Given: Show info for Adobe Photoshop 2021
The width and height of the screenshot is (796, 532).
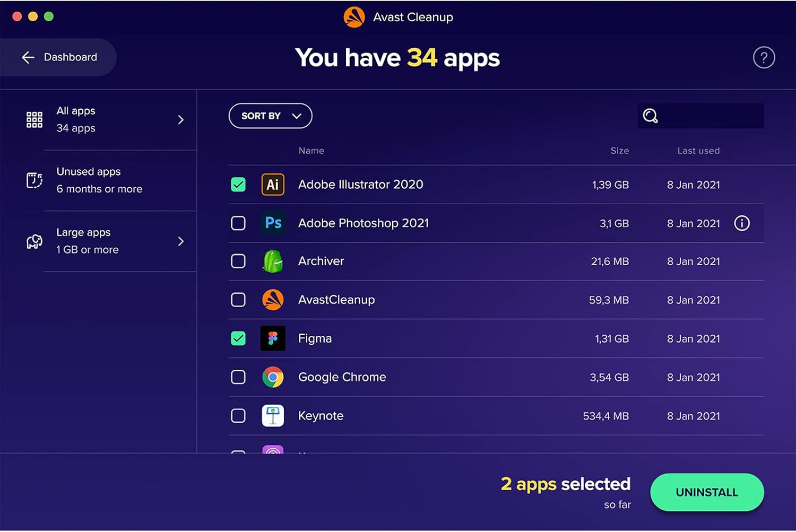Looking at the screenshot, I should click(x=742, y=223).
